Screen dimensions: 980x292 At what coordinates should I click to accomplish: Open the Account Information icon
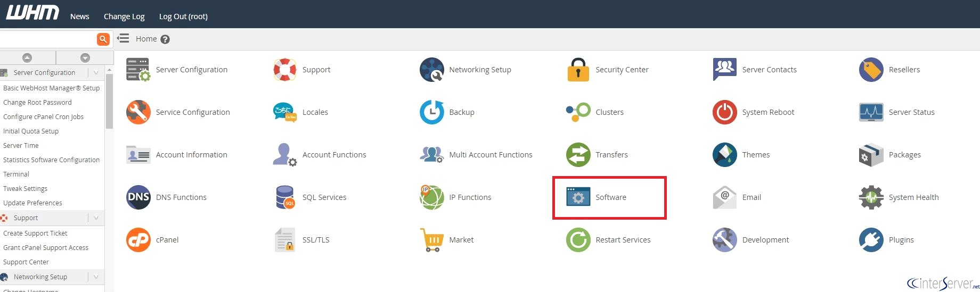point(138,155)
